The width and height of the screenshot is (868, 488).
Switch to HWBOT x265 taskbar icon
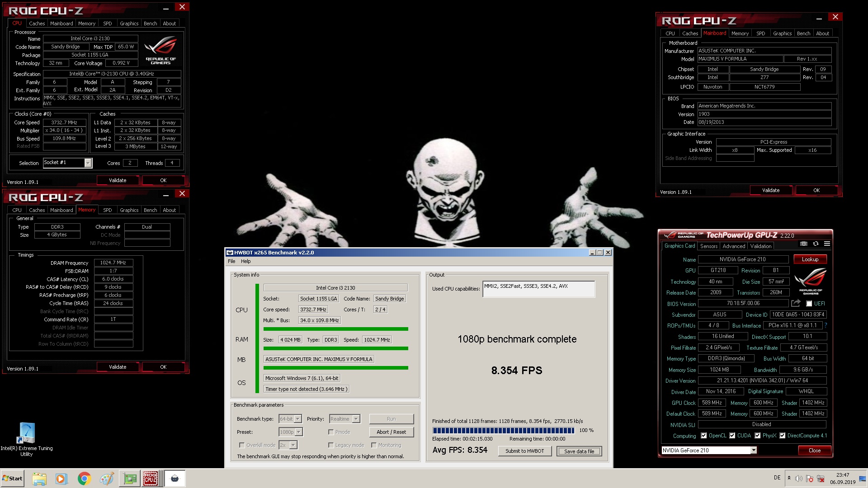(x=175, y=479)
